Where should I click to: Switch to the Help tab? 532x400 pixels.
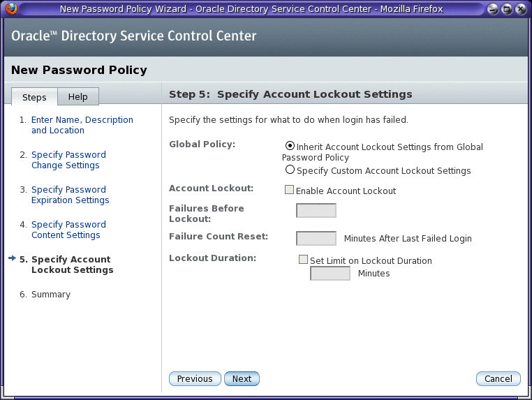78,97
